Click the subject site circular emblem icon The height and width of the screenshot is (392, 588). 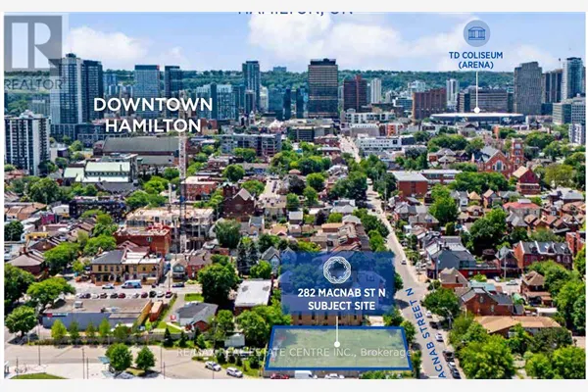pyautogui.click(x=337, y=270)
